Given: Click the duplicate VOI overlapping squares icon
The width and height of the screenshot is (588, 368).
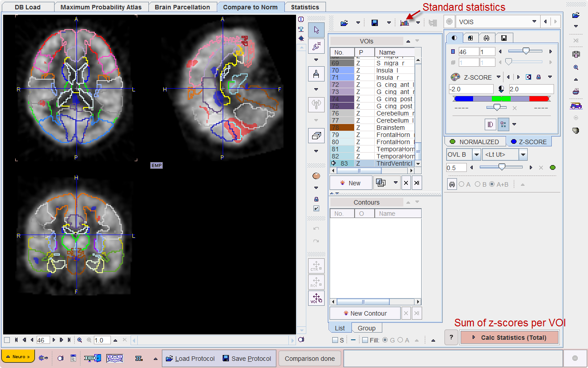Looking at the screenshot, I should tap(381, 183).
